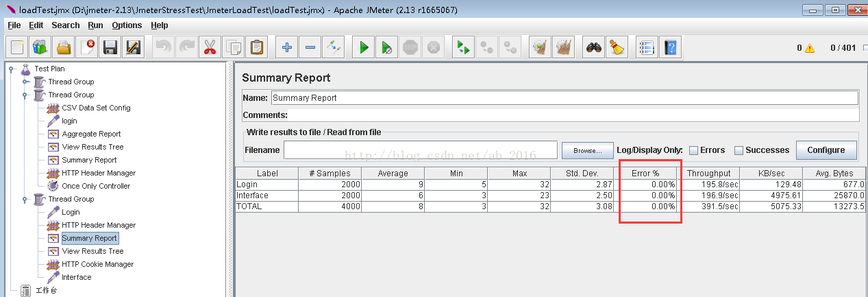This screenshot has height=297, width=868.
Task: Click the Avg. Bytes column header
Action: 834,174
